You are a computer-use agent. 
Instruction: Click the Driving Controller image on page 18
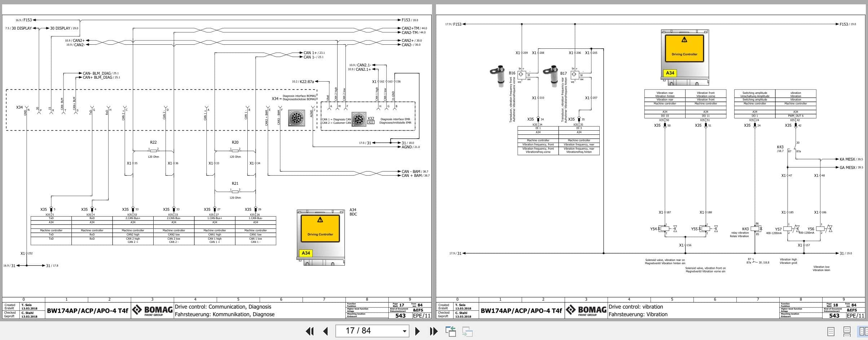click(x=684, y=57)
